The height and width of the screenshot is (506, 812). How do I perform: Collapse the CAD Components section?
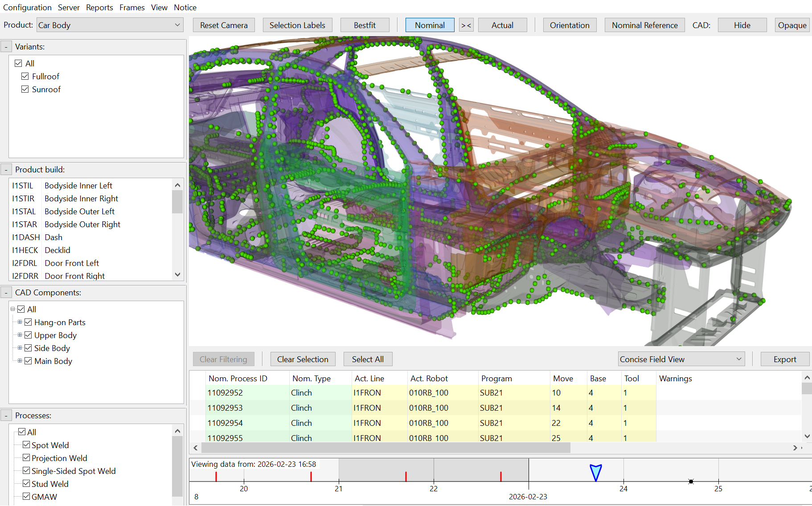tap(6, 293)
